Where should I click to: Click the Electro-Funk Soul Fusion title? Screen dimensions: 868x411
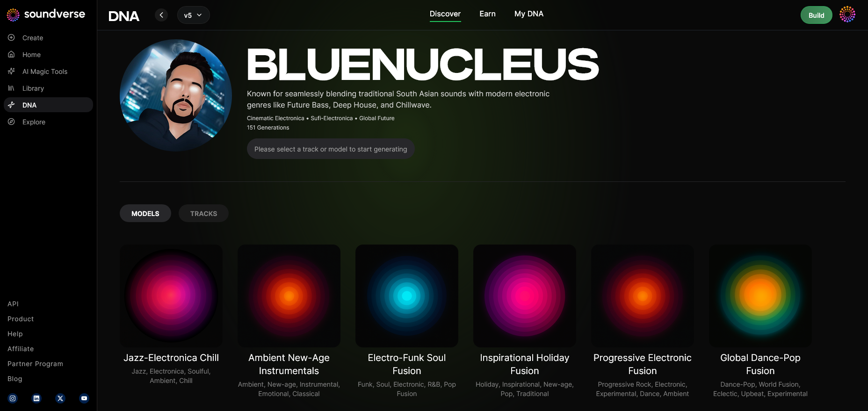click(x=407, y=364)
